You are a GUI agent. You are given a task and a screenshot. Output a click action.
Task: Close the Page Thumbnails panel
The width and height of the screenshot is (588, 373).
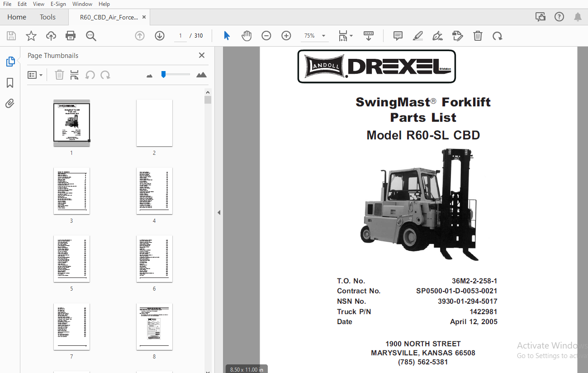point(202,55)
